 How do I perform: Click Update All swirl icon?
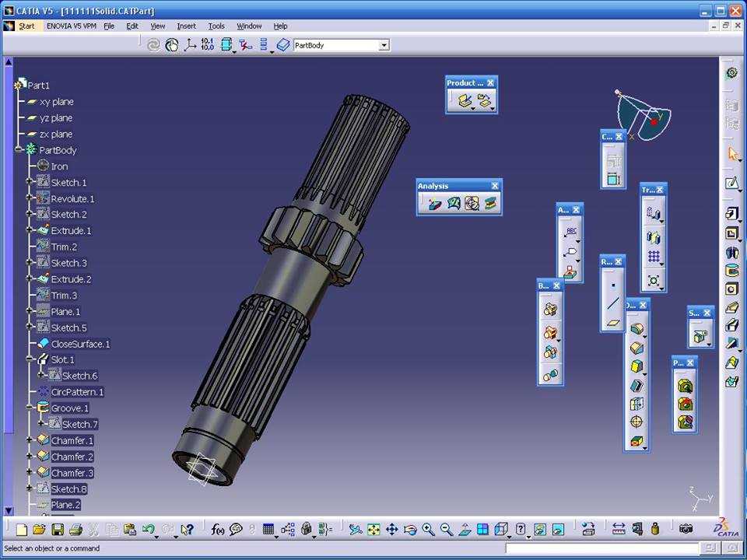(x=153, y=45)
